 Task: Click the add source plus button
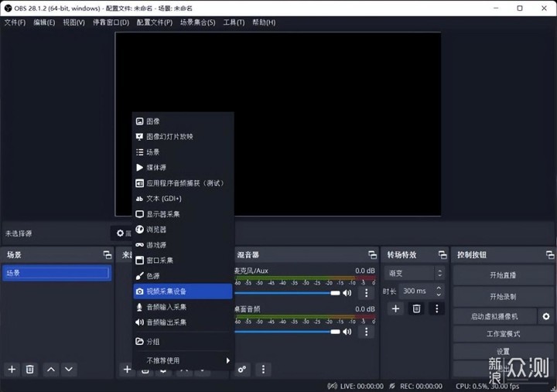pyautogui.click(x=127, y=370)
